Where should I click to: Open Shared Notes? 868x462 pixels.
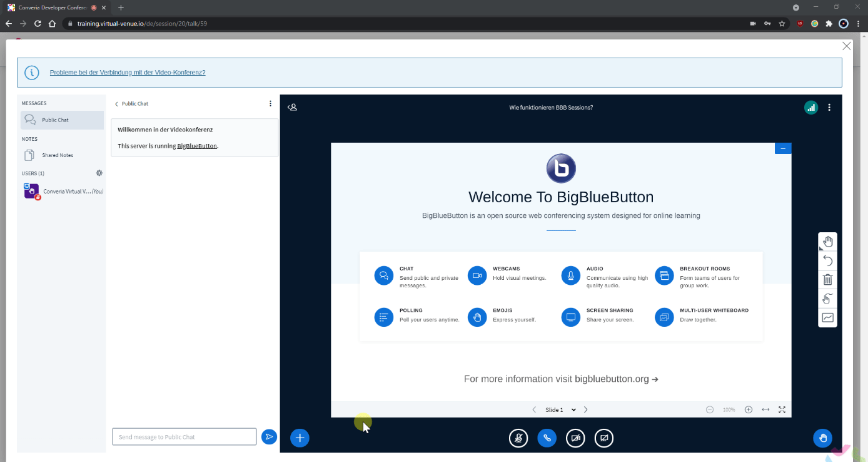pyautogui.click(x=62, y=155)
